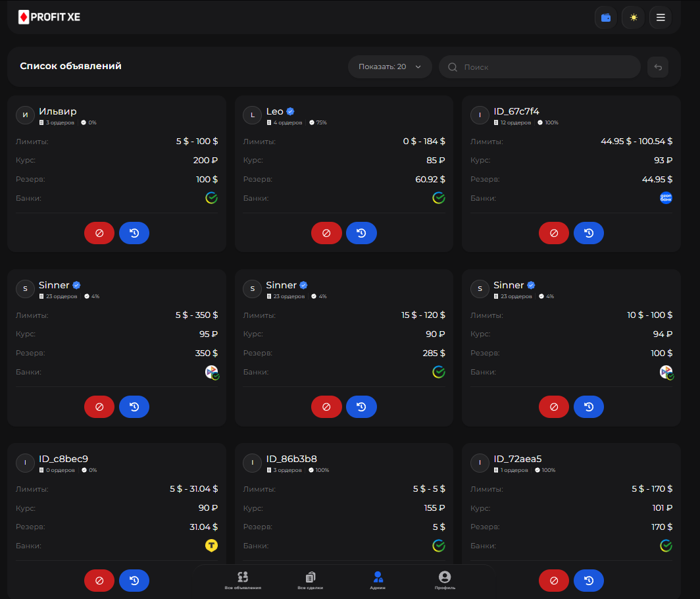This screenshot has width=700, height=599.
Task: Click Leo's avatar with letter L
Action: [x=252, y=115]
